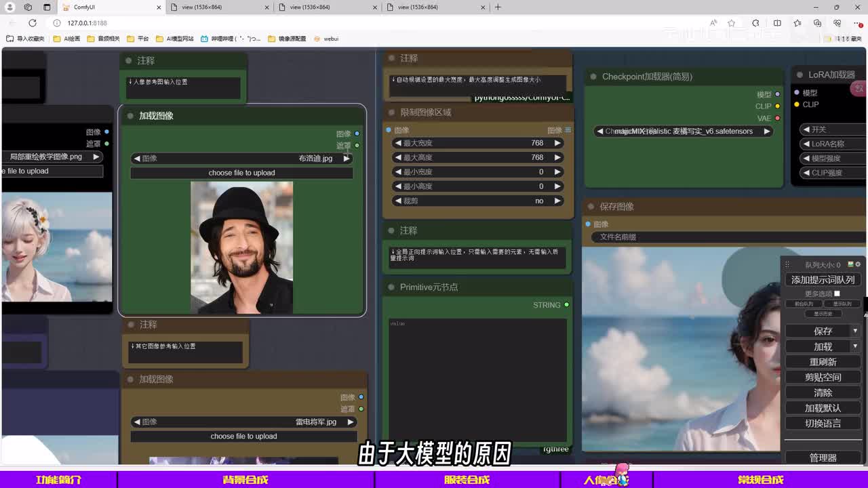Open a new browser tab with plus icon
The width and height of the screenshot is (868, 488).
(x=498, y=7)
